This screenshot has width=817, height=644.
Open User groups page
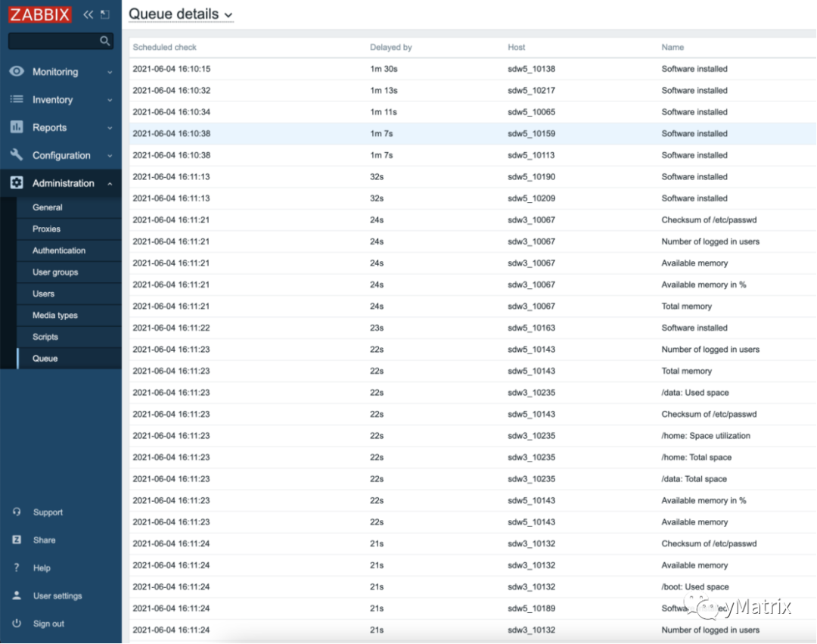[x=55, y=272]
